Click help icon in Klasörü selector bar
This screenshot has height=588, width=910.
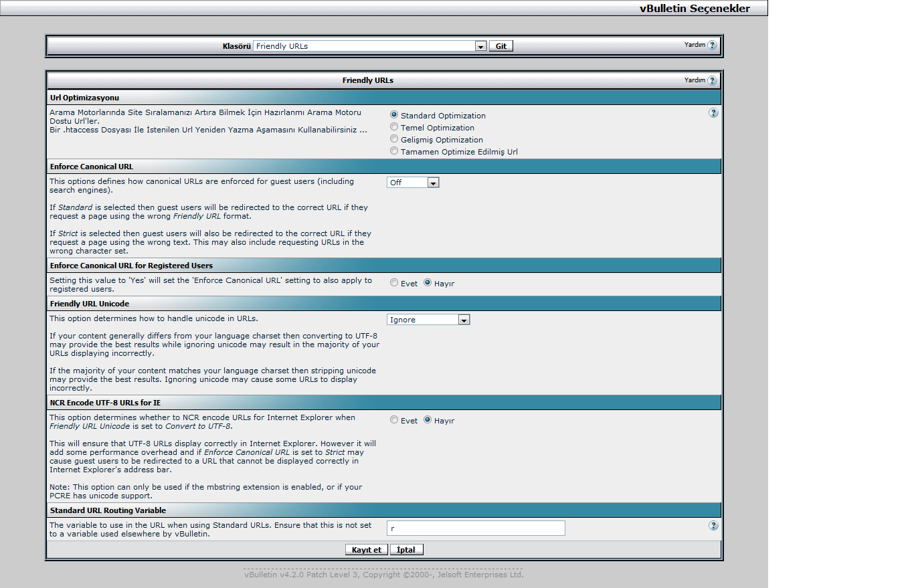click(712, 45)
